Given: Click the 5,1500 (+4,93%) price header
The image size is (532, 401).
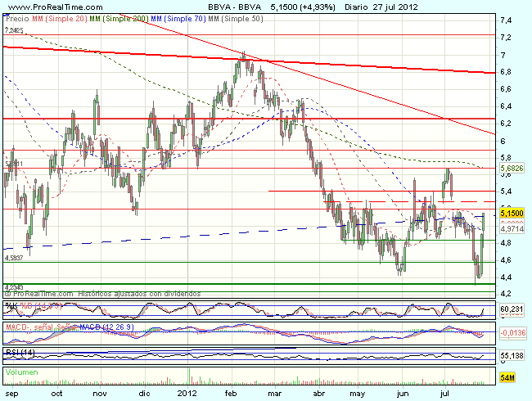Looking at the screenshot, I should coord(303,7).
